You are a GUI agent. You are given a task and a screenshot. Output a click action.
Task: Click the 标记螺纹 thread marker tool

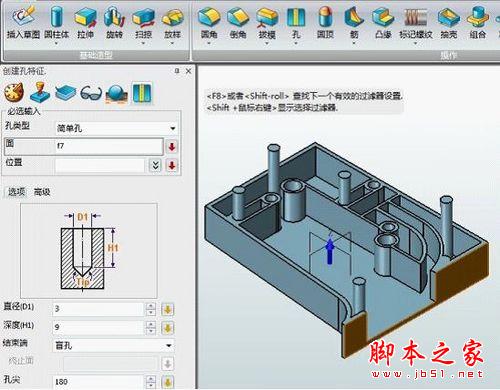pyautogui.click(x=416, y=22)
